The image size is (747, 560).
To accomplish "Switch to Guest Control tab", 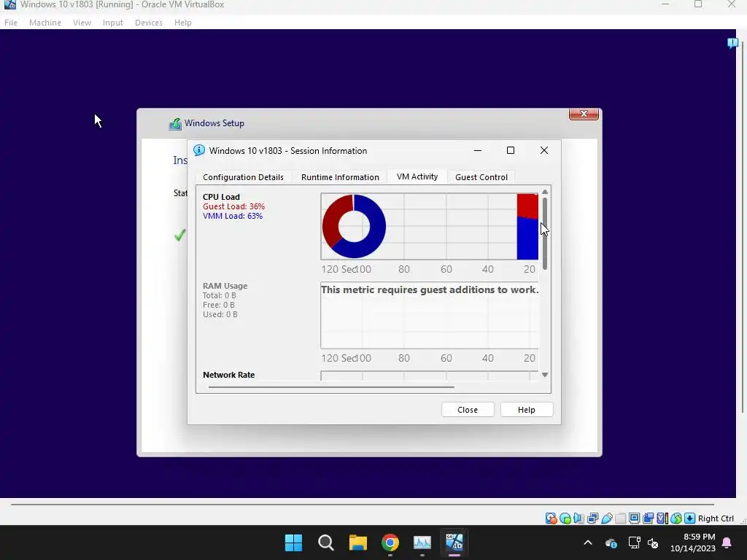I will pos(481,176).
